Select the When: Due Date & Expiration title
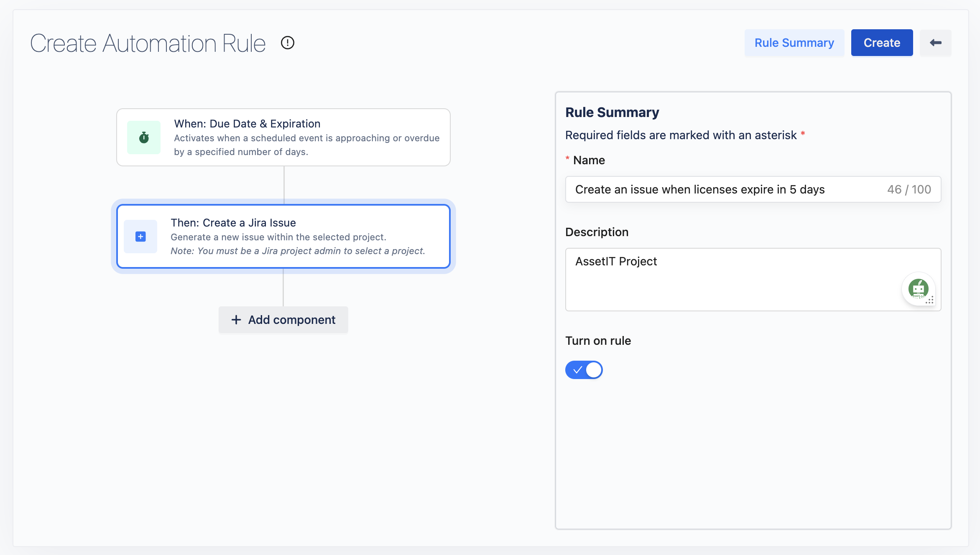The height and width of the screenshot is (555, 980). (x=247, y=124)
